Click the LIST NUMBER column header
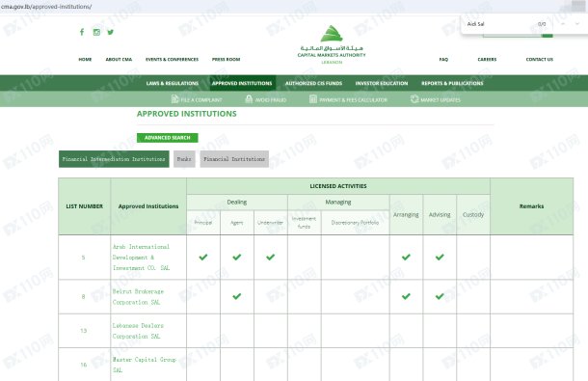The height and width of the screenshot is (381, 588). [x=85, y=206]
